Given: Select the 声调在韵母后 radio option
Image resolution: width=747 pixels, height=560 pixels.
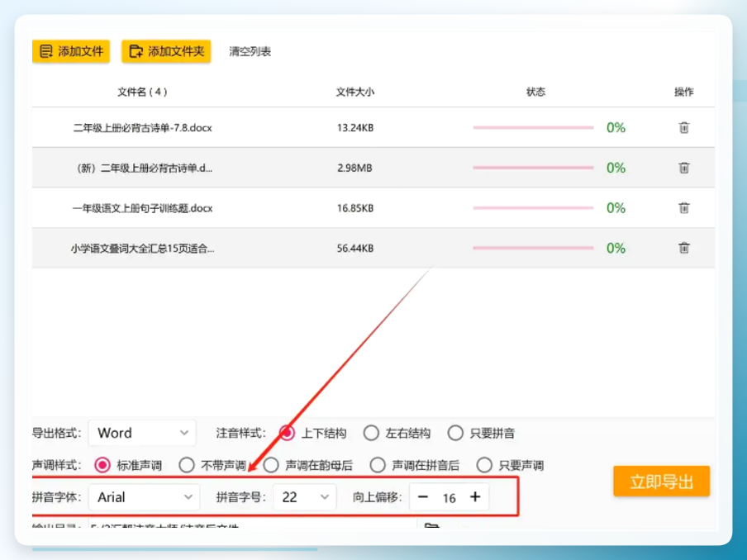Looking at the screenshot, I should click(x=271, y=465).
